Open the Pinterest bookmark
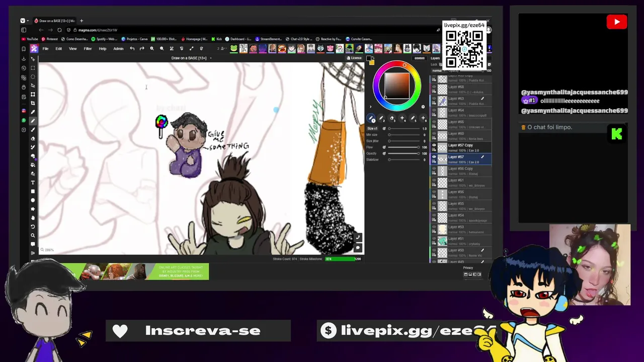The height and width of the screenshot is (362, 644). tap(50, 39)
